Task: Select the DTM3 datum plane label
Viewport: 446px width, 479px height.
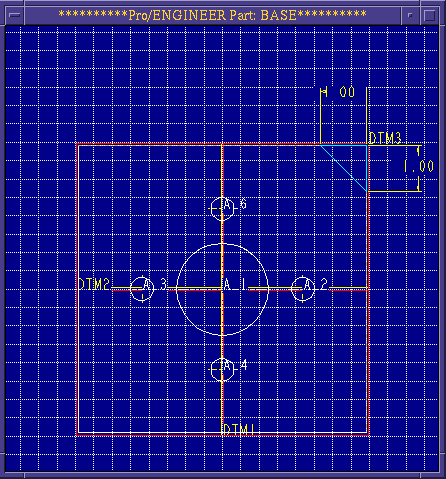Action: (385, 138)
